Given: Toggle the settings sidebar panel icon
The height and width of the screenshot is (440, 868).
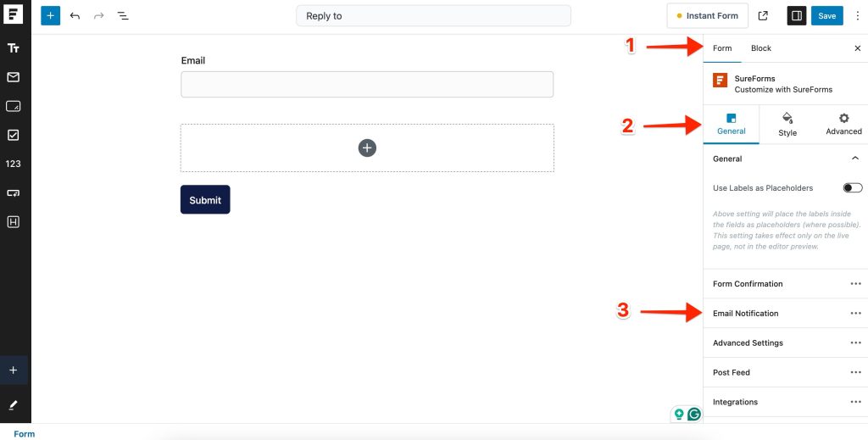Looking at the screenshot, I should pos(796,15).
